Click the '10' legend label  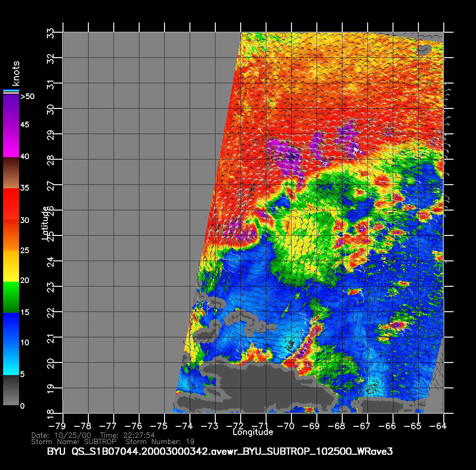coord(25,342)
